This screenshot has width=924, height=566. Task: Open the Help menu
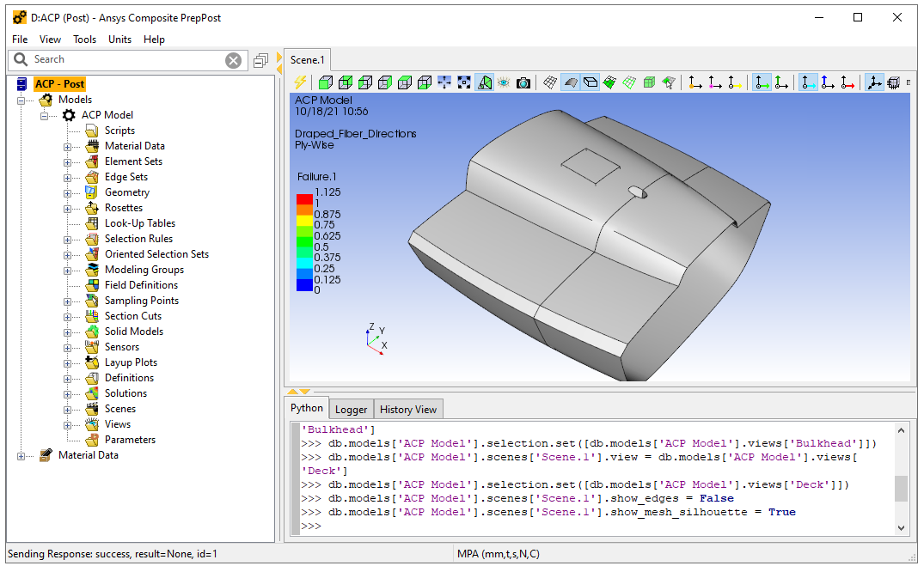[154, 40]
